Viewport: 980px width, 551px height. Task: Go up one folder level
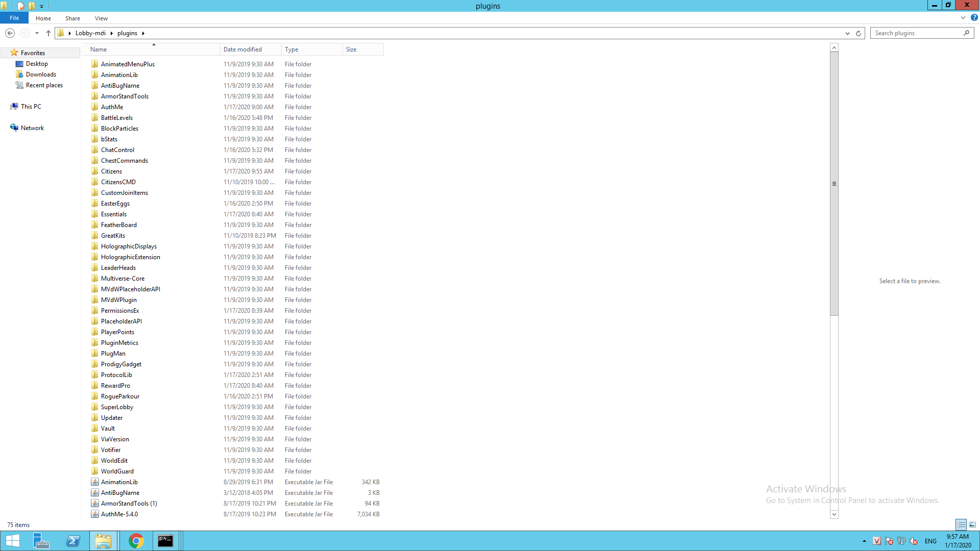tap(48, 33)
